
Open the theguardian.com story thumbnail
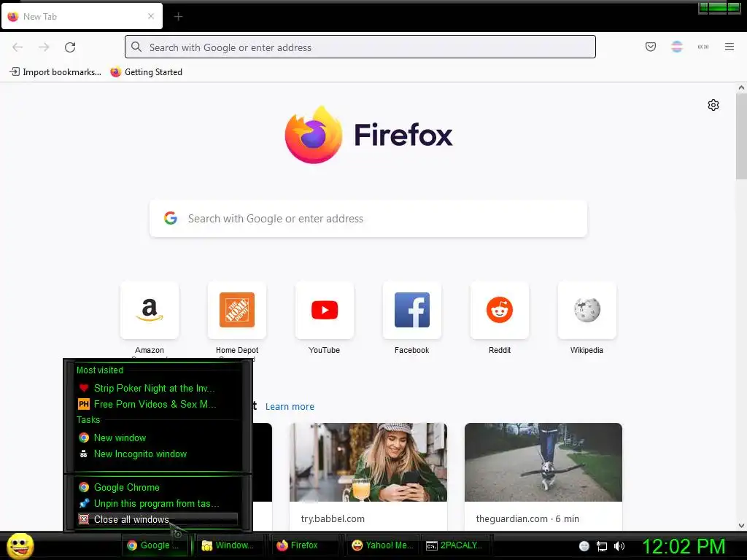click(543, 462)
